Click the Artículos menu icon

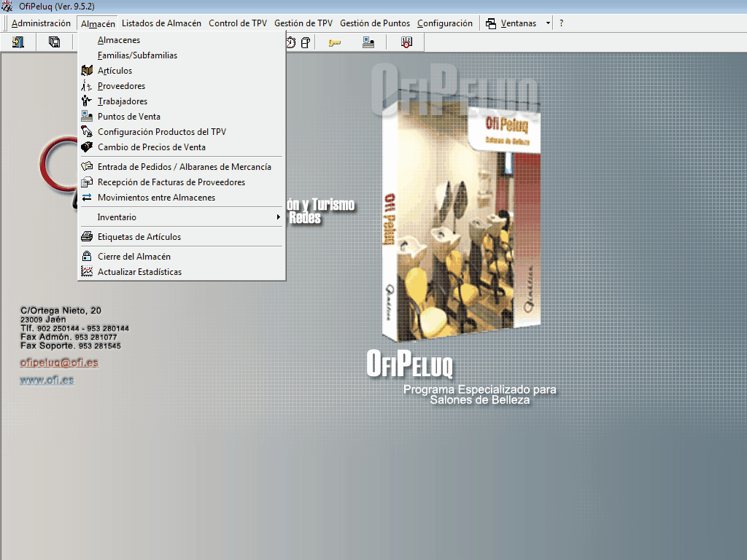click(x=87, y=71)
